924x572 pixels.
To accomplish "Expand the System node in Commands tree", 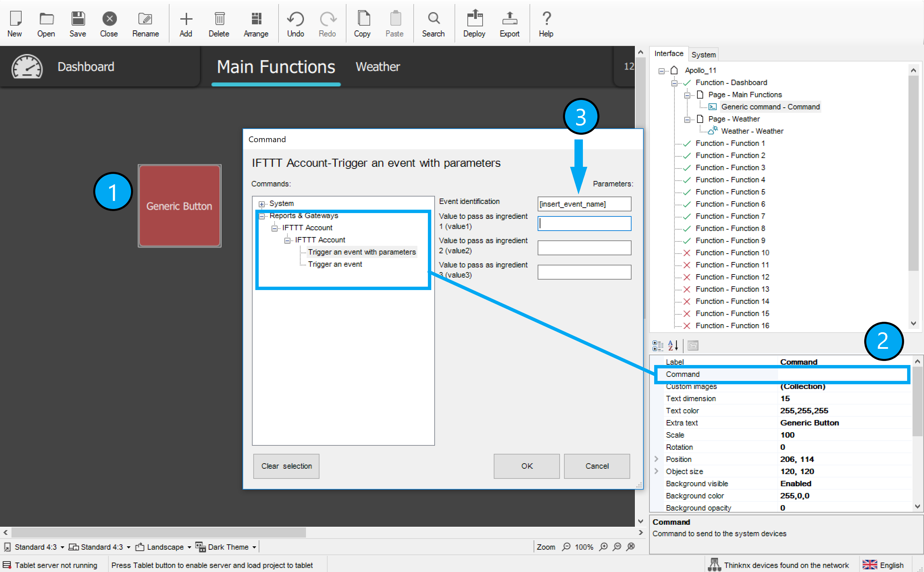I will coord(261,204).
